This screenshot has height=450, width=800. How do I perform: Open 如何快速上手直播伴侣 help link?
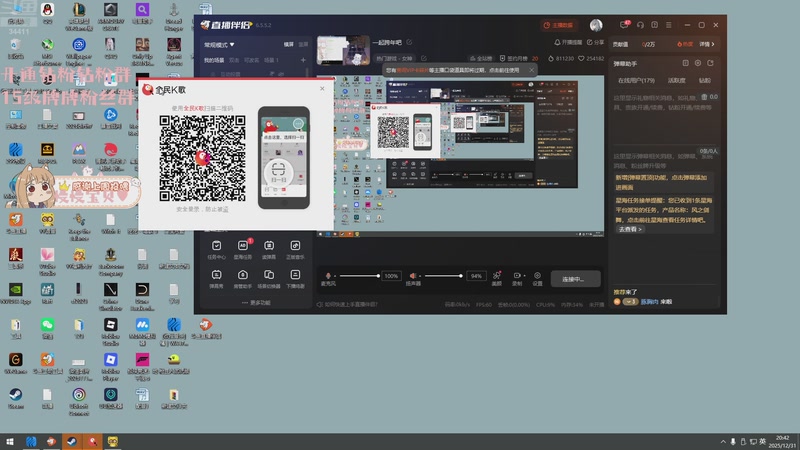click(347, 305)
